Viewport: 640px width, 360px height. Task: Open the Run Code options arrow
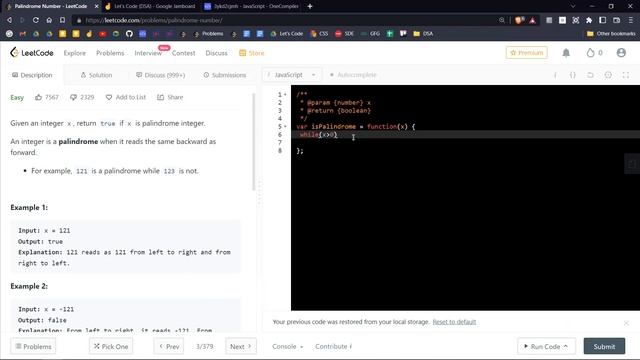pos(566,346)
